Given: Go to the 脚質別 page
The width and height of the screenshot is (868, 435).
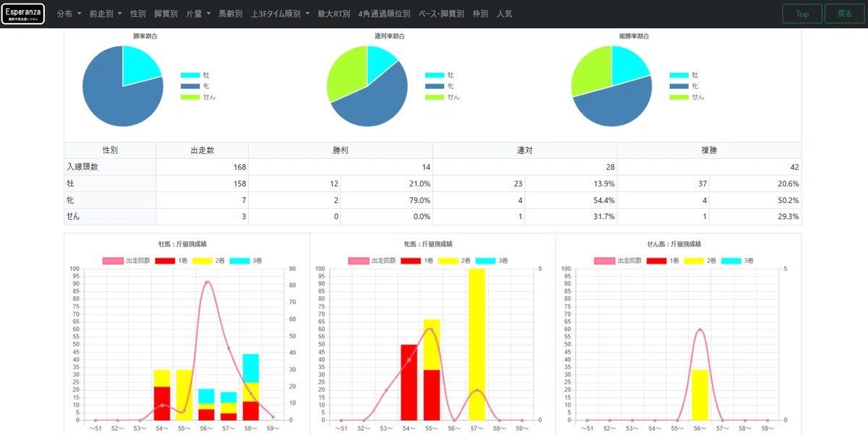Looking at the screenshot, I should click(166, 14).
